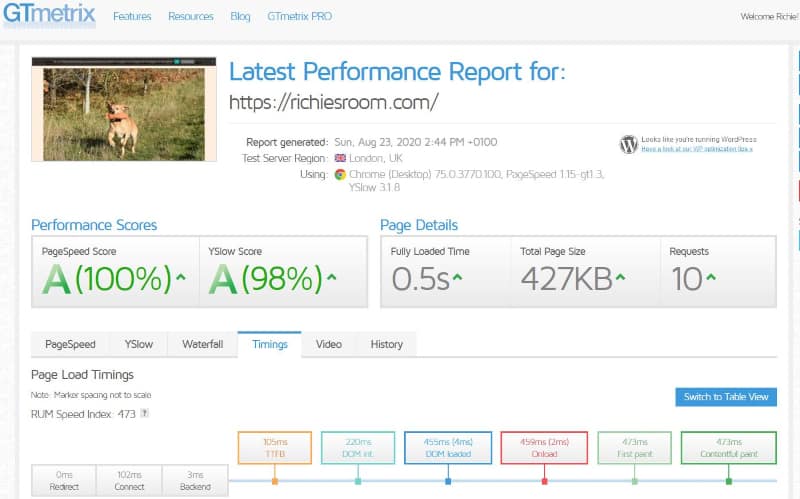Click the RUM Speed Index help icon
Viewport: 800px width, 499px height.
click(x=145, y=413)
